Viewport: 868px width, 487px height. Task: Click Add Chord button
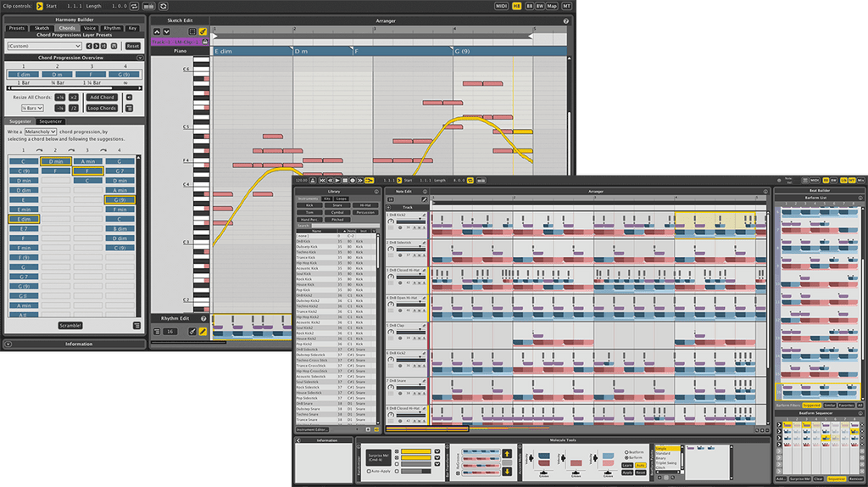(102, 98)
